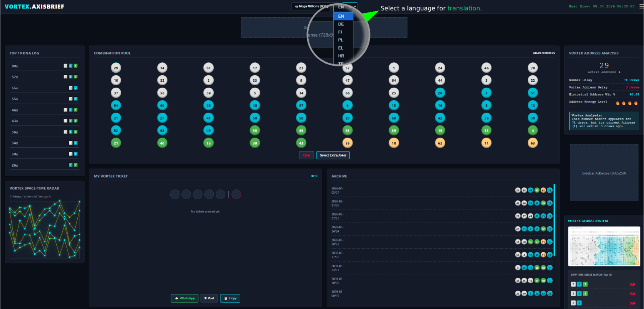Click the empty red joker slot circle
The image size is (644, 309).
click(x=236, y=195)
